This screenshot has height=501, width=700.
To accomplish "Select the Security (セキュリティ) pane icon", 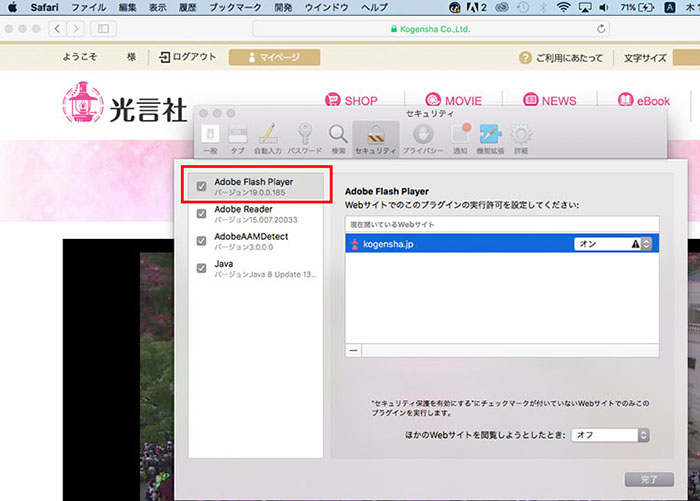I will click(x=376, y=139).
